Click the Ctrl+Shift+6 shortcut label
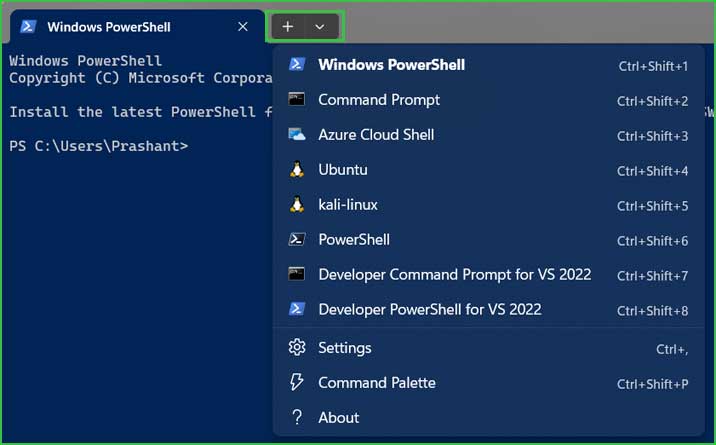716x445 pixels. click(653, 241)
